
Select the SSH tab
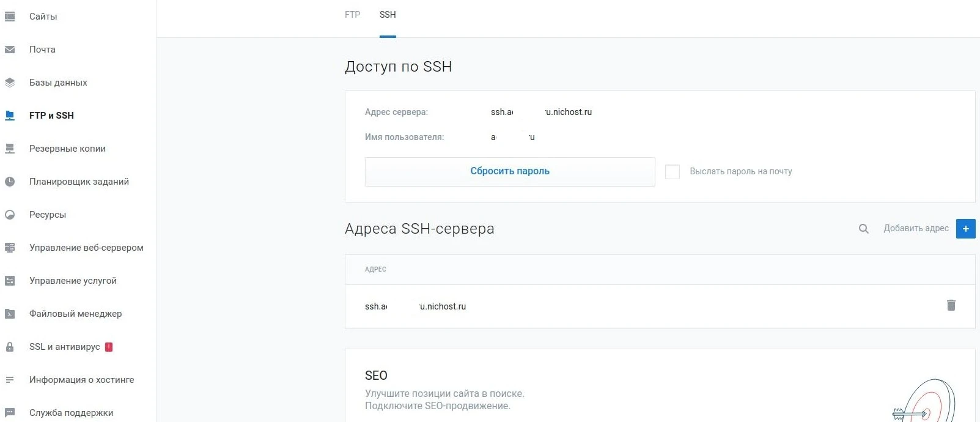point(388,15)
